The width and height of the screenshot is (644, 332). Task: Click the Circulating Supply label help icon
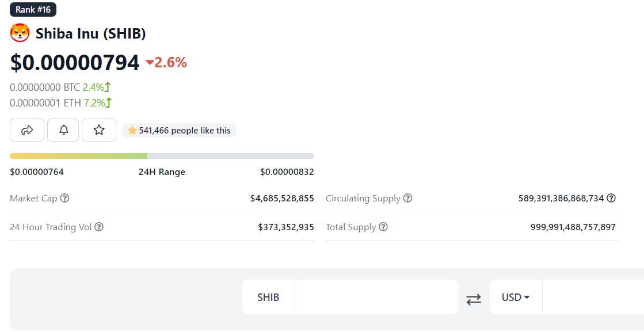407,198
